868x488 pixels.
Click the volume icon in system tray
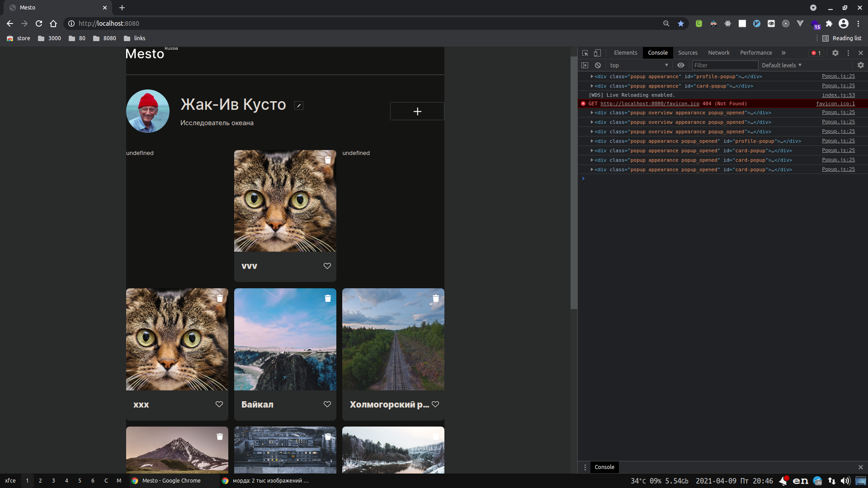point(845,481)
